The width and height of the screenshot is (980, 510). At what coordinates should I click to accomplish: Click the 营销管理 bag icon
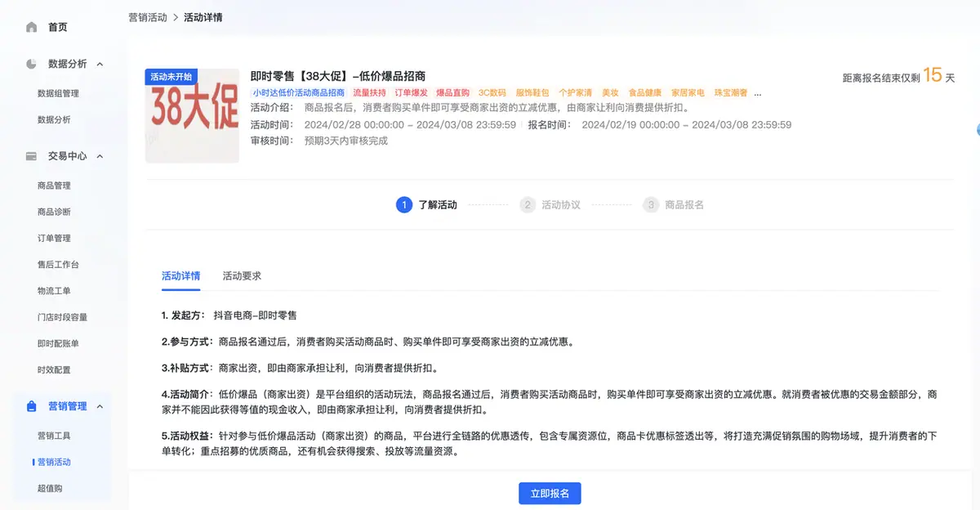point(31,406)
